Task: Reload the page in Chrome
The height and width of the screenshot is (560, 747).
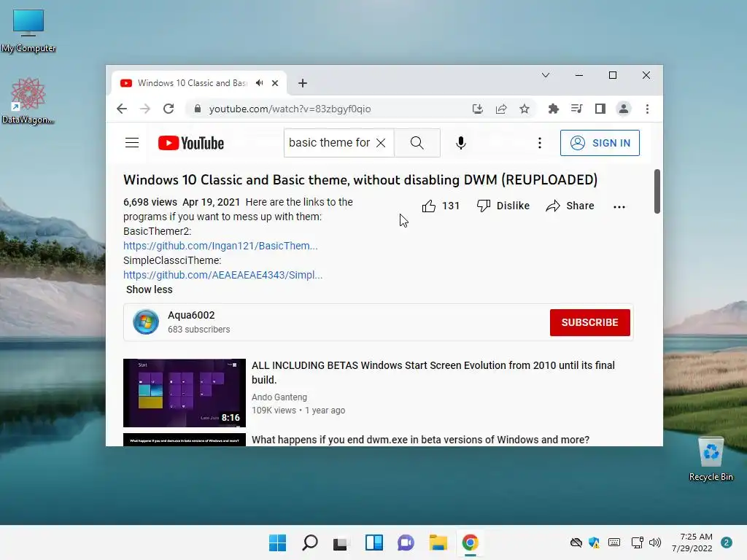Action: (x=169, y=109)
